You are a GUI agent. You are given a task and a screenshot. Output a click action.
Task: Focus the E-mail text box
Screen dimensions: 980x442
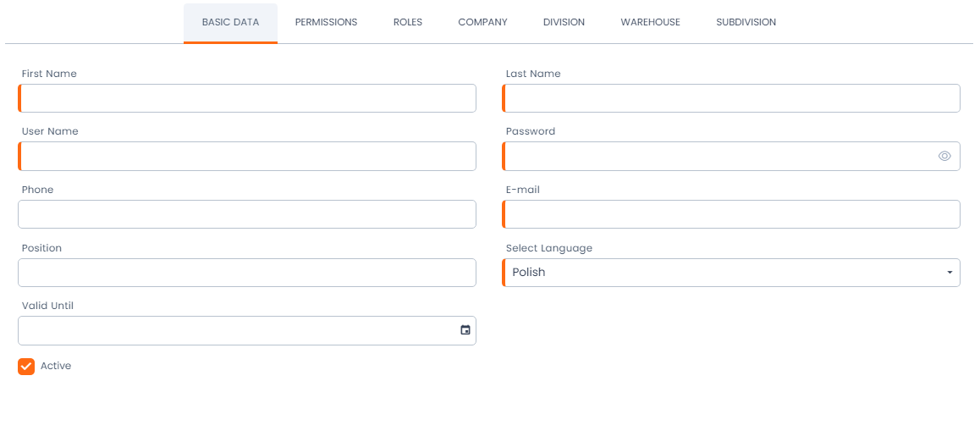[x=731, y=214]
